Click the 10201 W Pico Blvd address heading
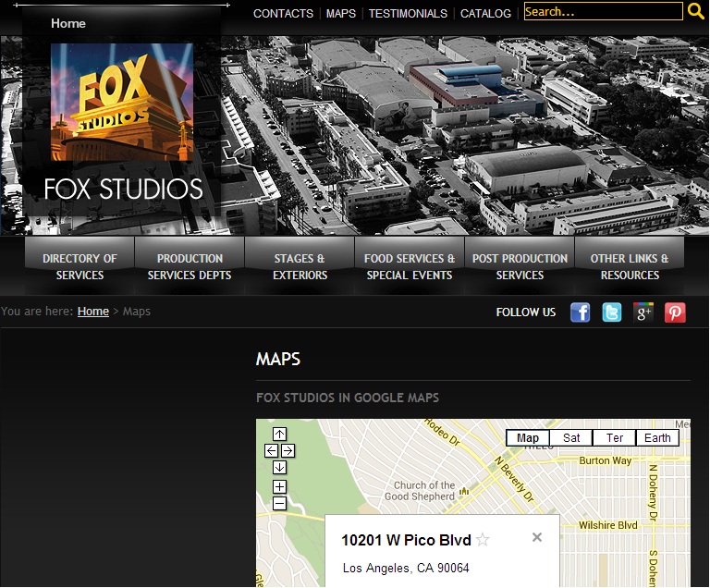Image resolution: width=710 pixels, height=588 pixels. (406, 540)
